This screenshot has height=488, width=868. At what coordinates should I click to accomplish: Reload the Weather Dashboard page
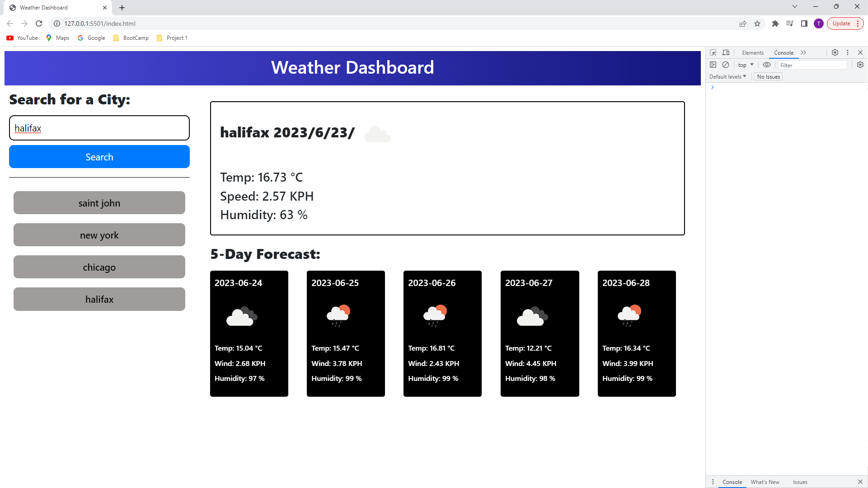38,23
